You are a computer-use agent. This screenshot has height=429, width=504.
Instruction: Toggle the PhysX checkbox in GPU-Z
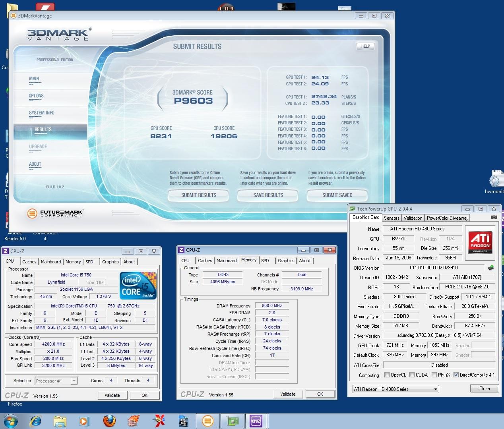click(434, 375)
